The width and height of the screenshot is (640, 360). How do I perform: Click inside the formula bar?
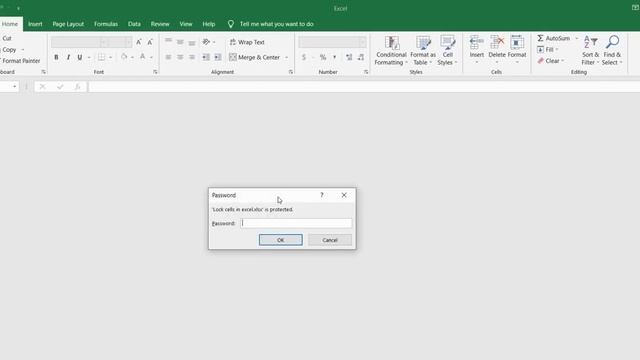point(363,87)
